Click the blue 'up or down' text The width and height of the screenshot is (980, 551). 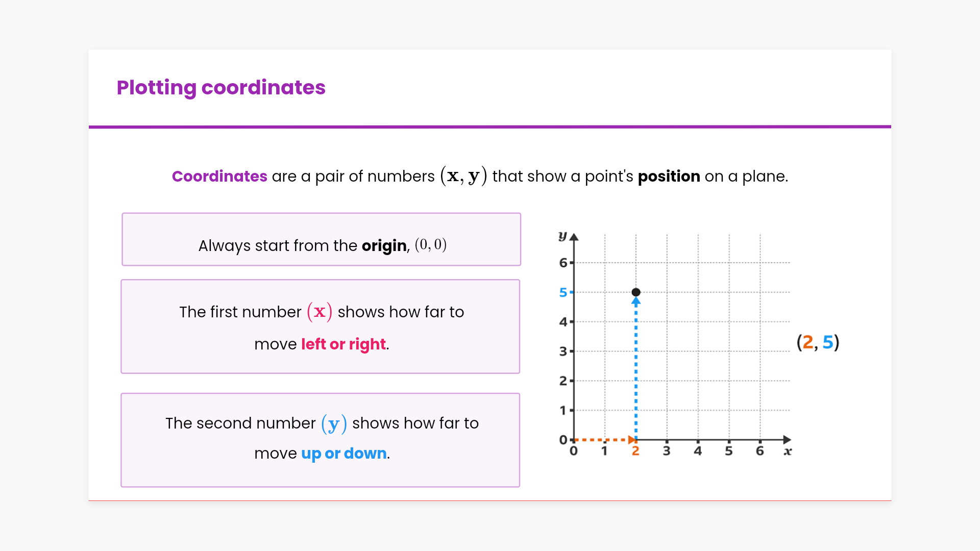pyautogui.click(x=344, y=454)
